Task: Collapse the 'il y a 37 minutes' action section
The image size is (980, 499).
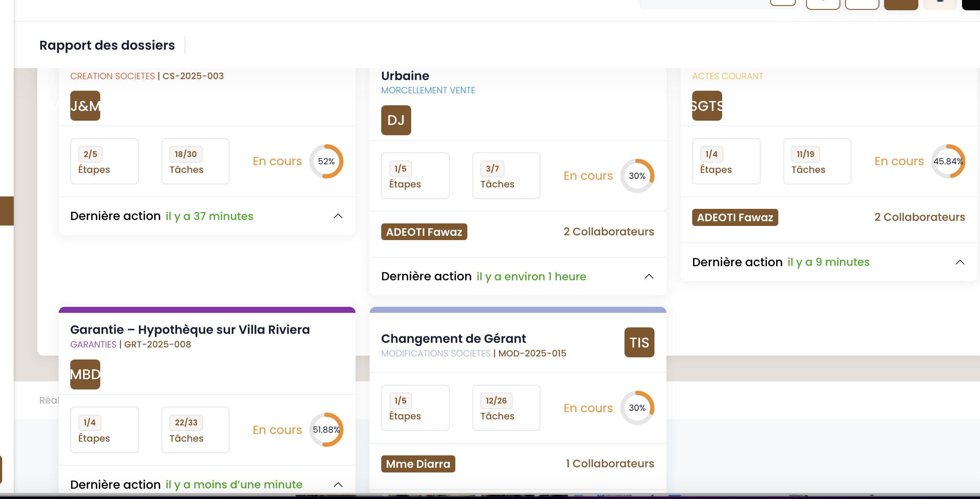Action: click(338, 216)
